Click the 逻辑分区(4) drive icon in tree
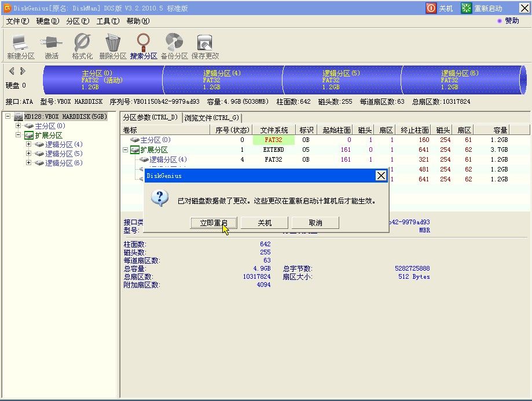The width and height of the screenshot is (532, 401). pyautogui.click(x=39, y=145)
